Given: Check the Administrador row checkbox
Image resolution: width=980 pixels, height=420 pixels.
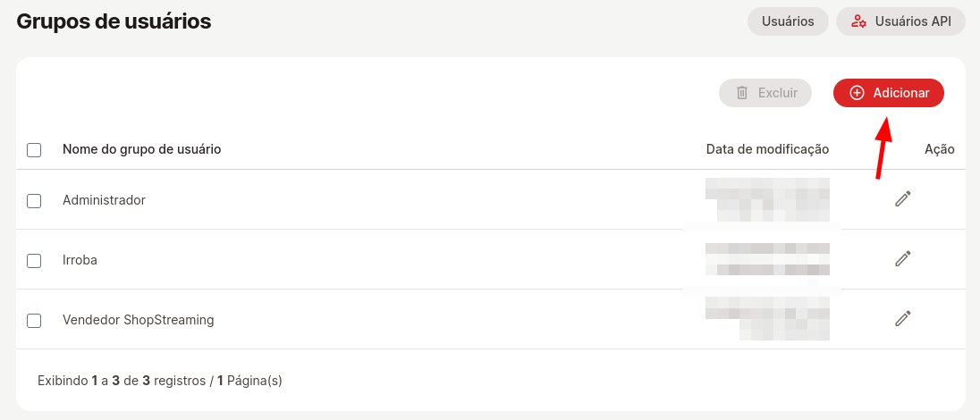Looking at the screenshot, I should click(x=34, y=201).
